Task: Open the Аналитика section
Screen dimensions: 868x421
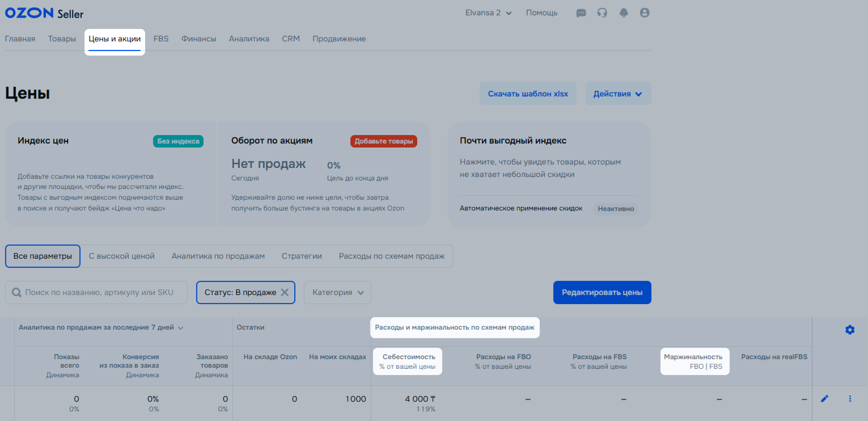Action: [x=249, y=39]
